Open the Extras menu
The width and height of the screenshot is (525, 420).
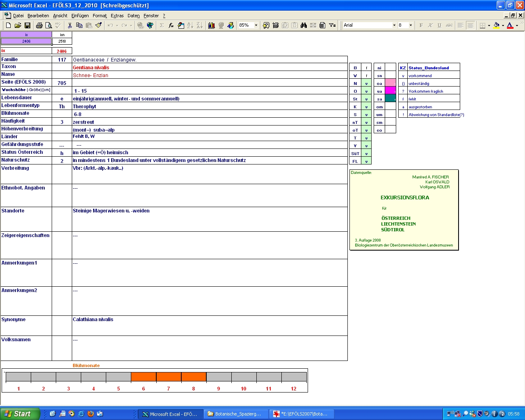117,16
